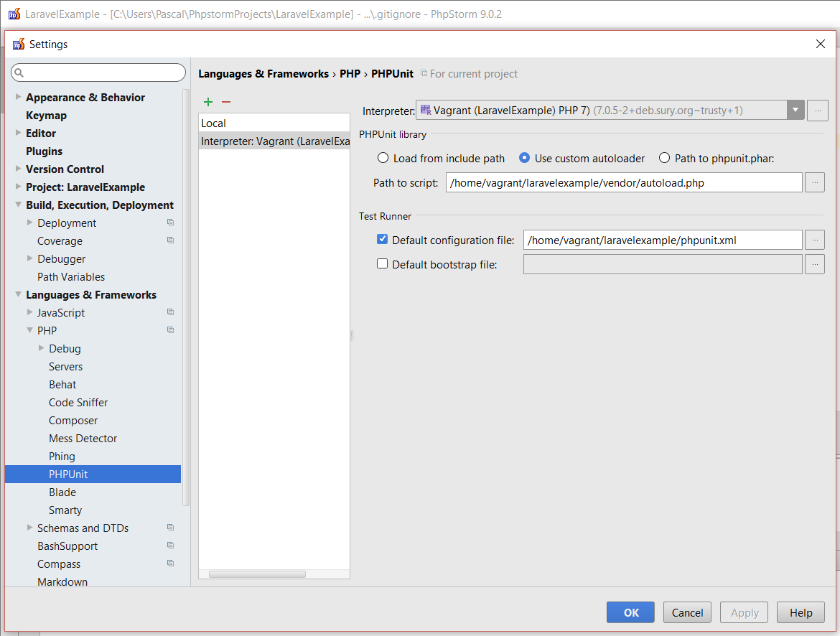Open Keymap settings page
Viewport: 840px width, 636px height.
(x=46, y=115)
